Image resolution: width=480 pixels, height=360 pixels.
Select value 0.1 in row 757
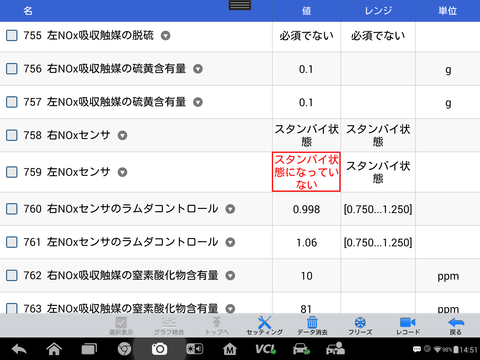(306, 103)
